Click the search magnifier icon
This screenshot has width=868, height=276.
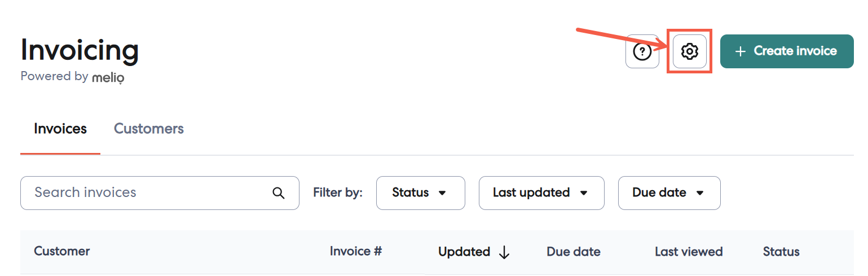[x=279, y=193]
